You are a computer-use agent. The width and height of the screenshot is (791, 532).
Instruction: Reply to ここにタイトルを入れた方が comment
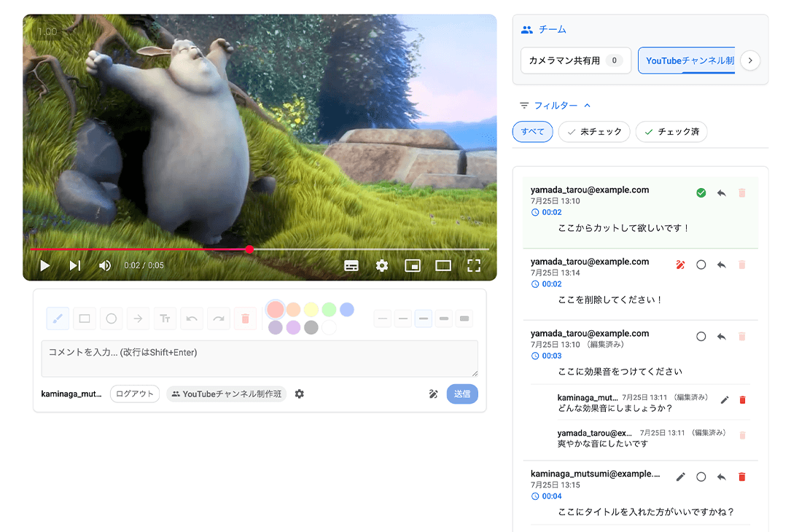(x=722, y=477)
